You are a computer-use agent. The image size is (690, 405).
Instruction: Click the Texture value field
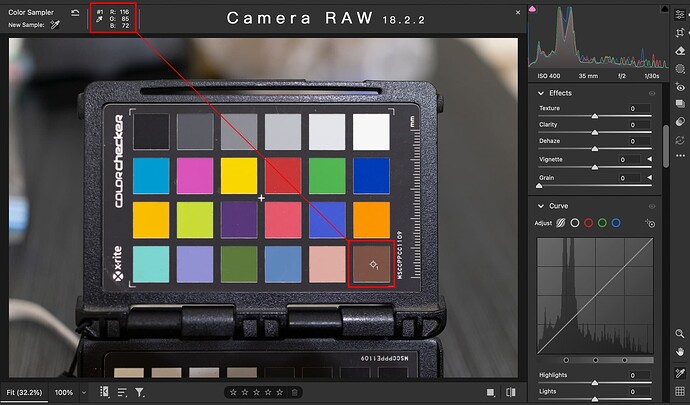point(639,108)
